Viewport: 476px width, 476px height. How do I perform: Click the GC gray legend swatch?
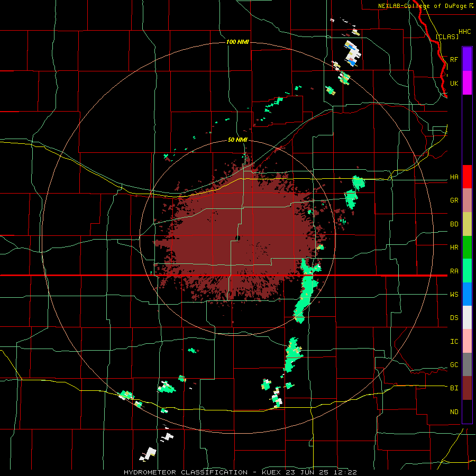click(467, 364)
